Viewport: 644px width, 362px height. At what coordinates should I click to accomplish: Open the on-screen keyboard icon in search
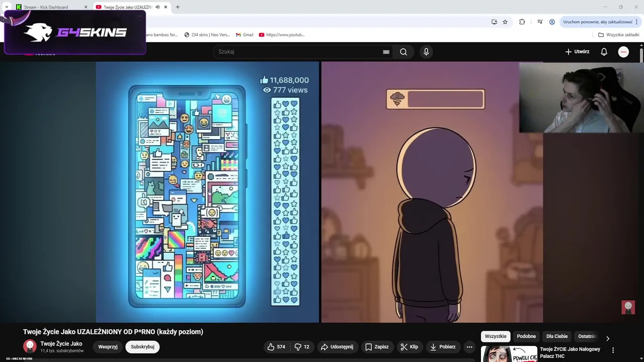pos(386,52)
